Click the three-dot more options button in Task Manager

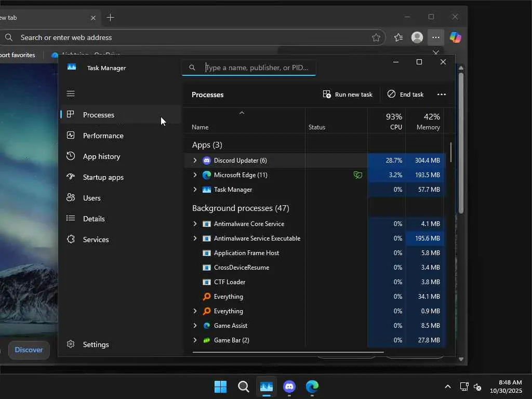point(442,95)
